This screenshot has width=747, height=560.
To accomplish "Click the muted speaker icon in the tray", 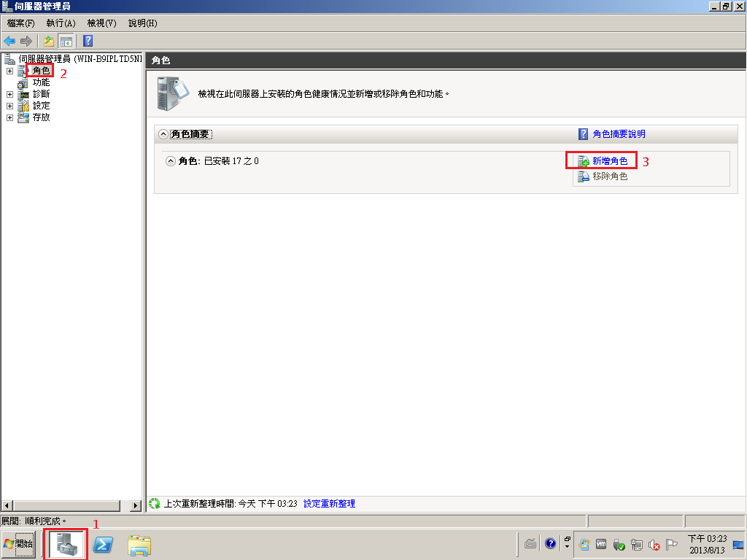I will 654,545.
